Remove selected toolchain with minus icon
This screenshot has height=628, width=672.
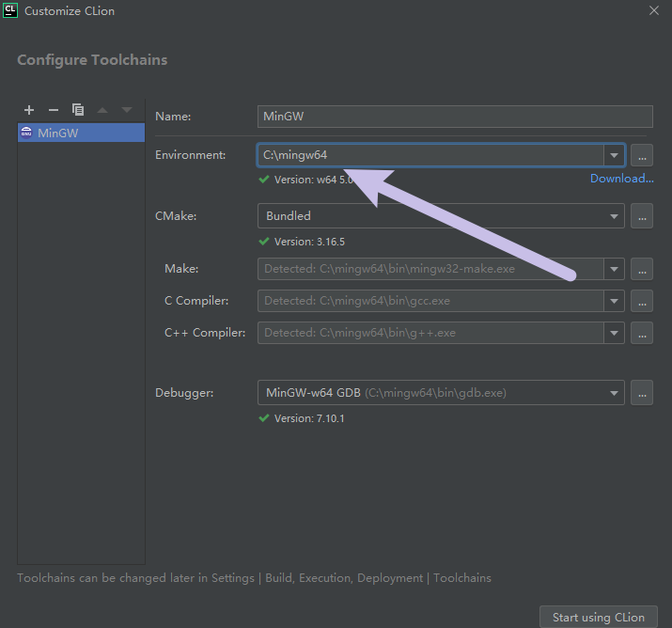click(x=54, y=110)
